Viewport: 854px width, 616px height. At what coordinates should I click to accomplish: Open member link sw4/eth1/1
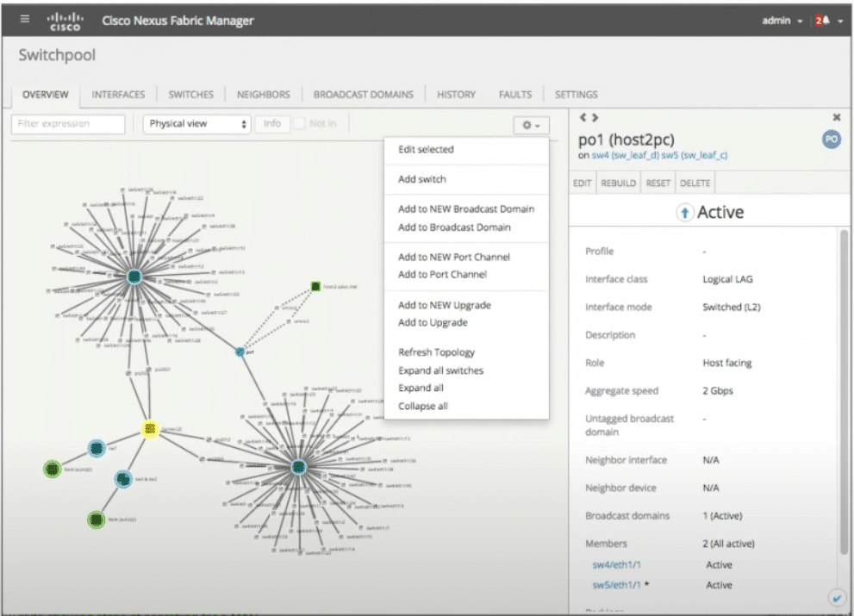tap(616, 565)
